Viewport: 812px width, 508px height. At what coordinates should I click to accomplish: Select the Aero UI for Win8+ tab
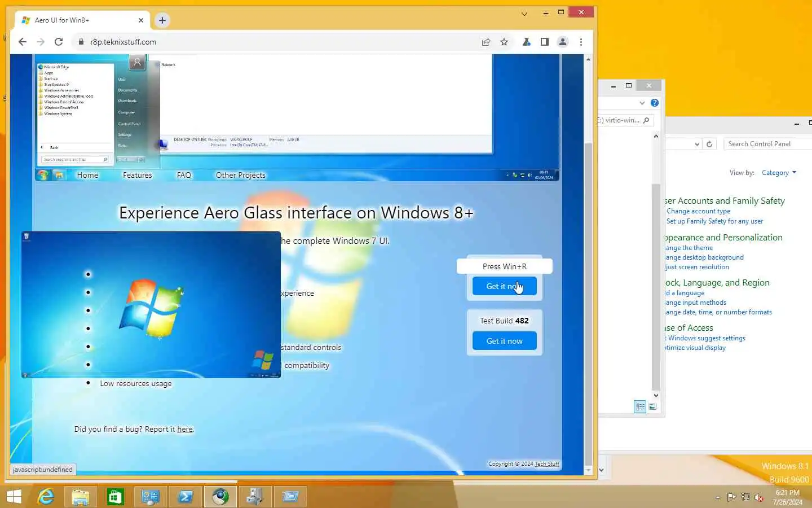82,20
